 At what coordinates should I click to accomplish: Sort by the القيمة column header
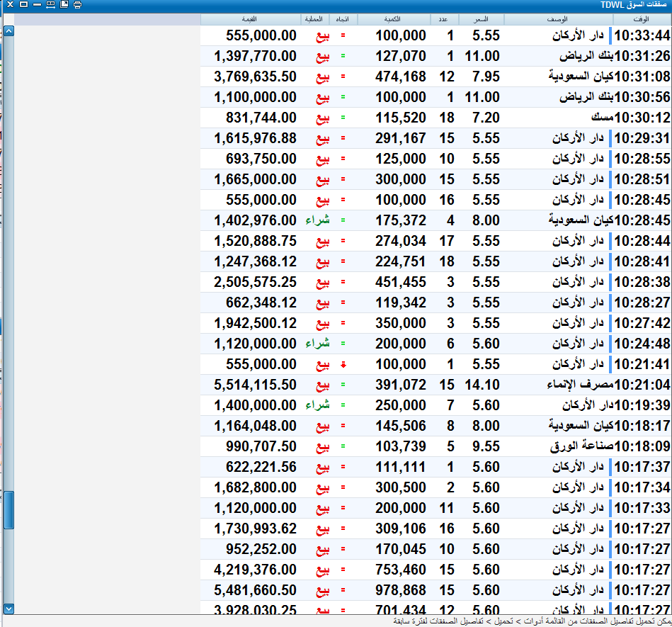(250, 19)
